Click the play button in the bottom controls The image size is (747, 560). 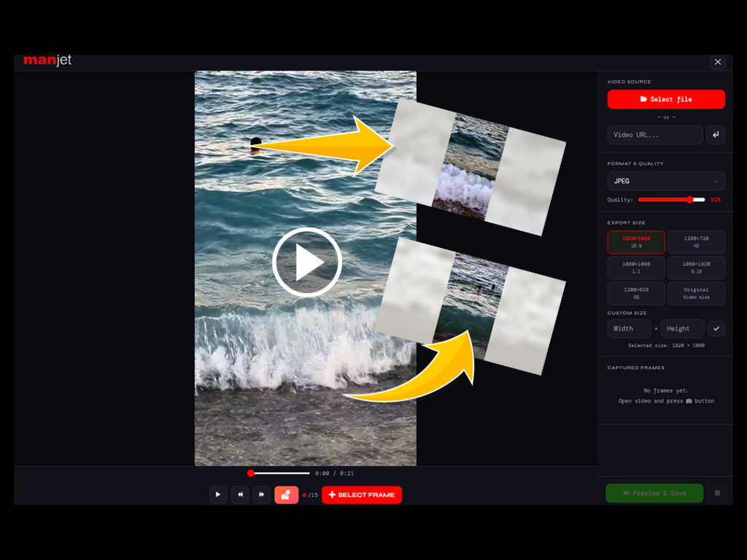click(218, 494)
